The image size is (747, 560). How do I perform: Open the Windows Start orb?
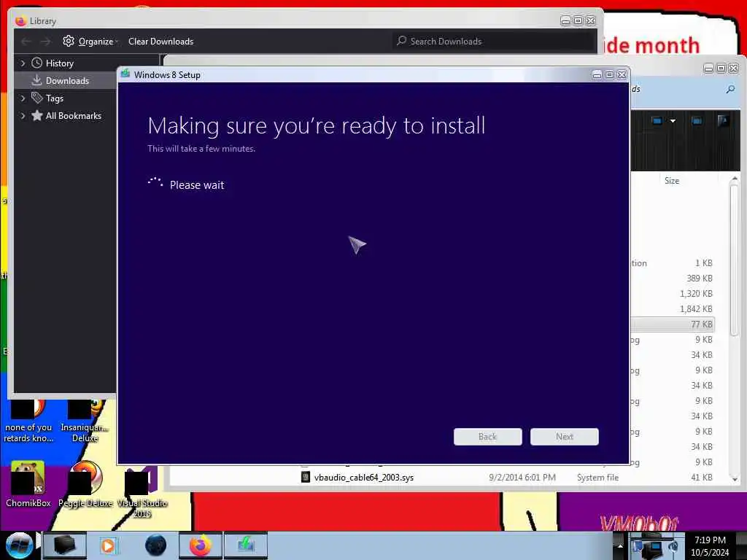(x=19, y=545)
